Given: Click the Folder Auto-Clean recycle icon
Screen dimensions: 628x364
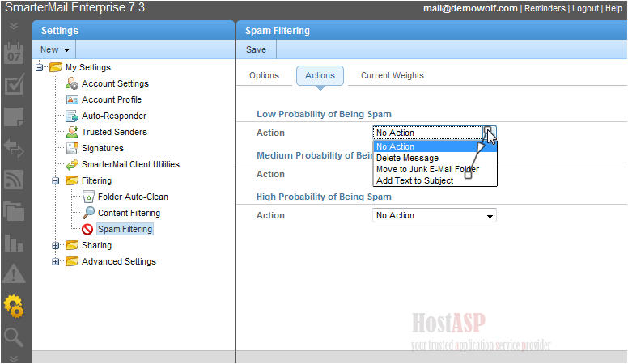Looking at the screenshot, I should pyautogui.click(x=88, y=197).
